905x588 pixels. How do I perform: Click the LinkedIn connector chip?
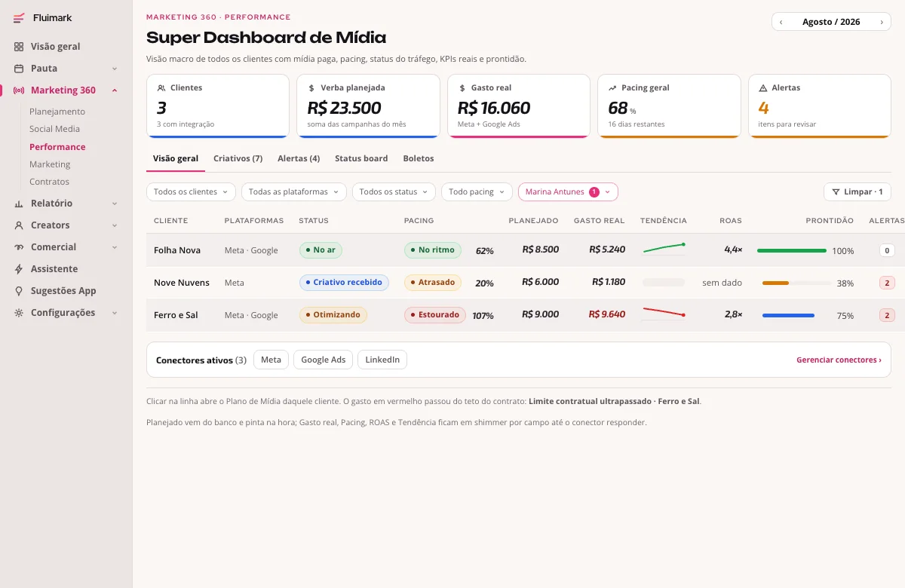tap(382, 360)
